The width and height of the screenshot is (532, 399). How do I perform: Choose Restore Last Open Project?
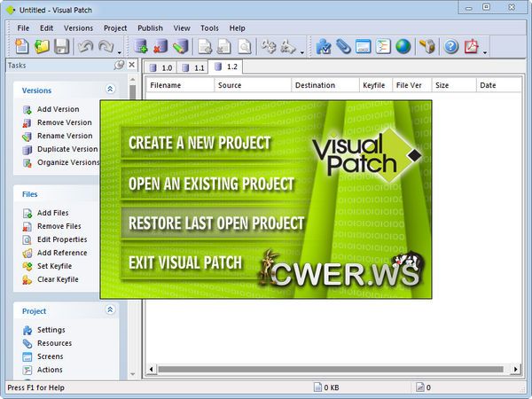click(215, 223)
